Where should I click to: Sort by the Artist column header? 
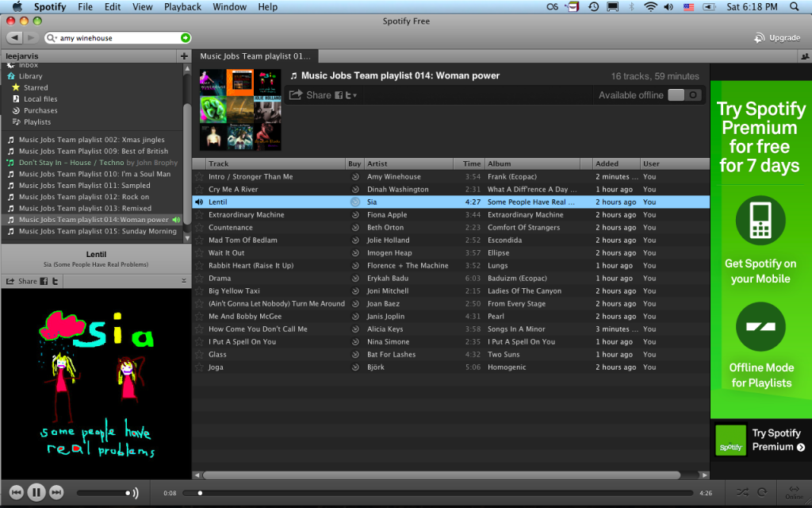pos(408,164)
